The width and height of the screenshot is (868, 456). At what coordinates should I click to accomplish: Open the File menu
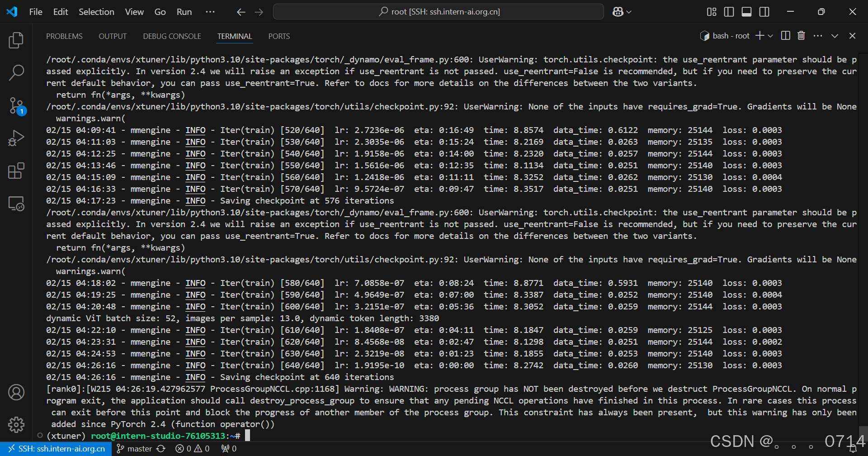click(x=36, y=12)
